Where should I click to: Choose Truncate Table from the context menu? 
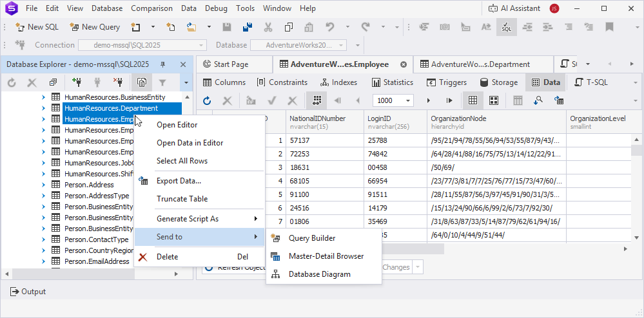point(199,199)
